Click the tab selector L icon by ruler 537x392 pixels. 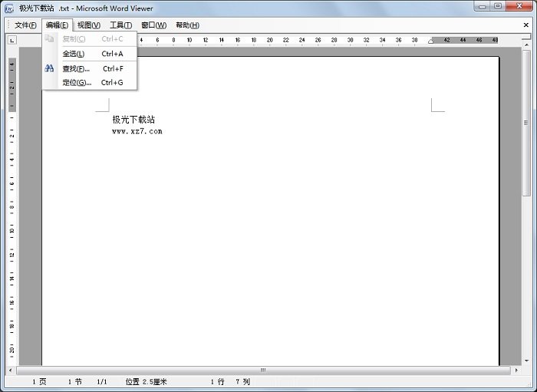(x=12, y=41)
